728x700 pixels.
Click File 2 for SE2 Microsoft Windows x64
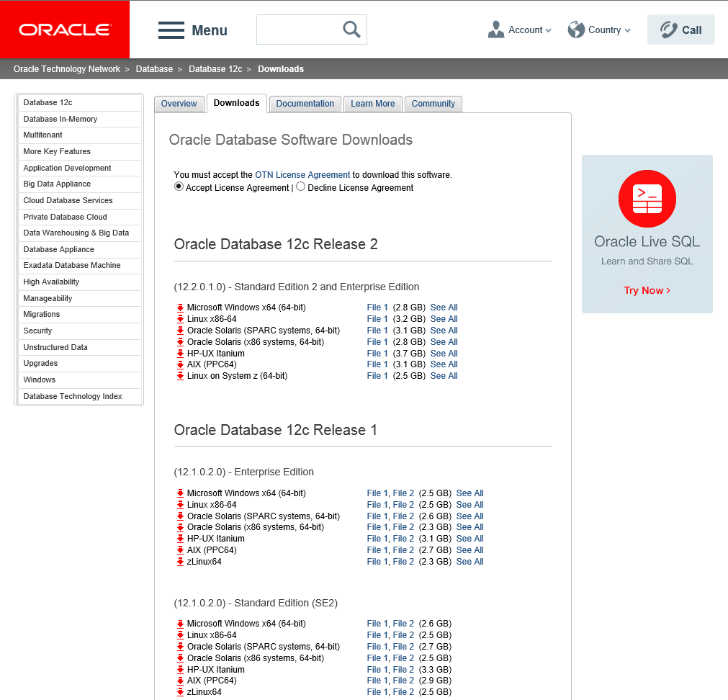pyautogui.click(x=403, y=624)
